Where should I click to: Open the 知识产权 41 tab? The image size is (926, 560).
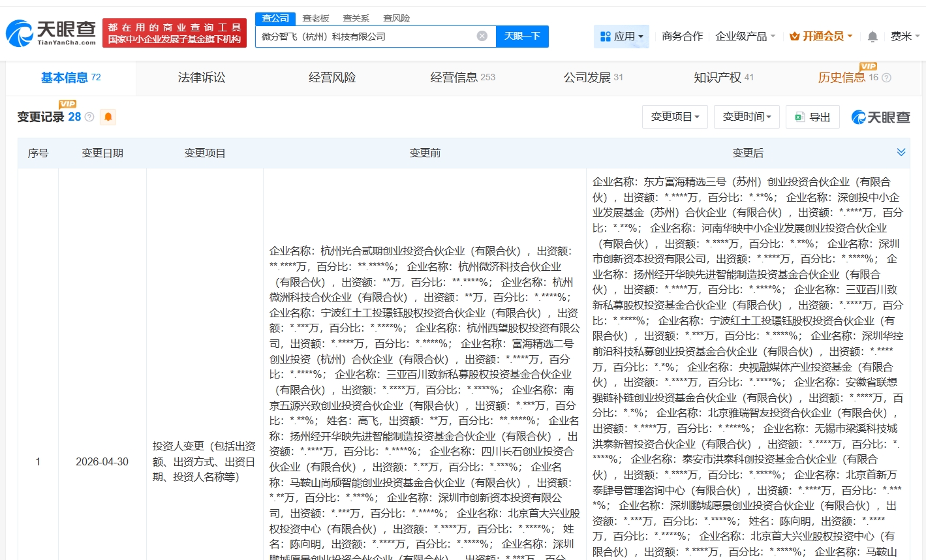(x=724, y=78)
